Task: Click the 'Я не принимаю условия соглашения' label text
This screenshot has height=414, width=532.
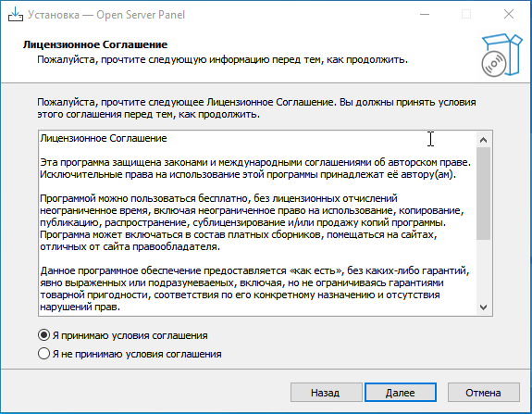Action: tap(137, 354)
